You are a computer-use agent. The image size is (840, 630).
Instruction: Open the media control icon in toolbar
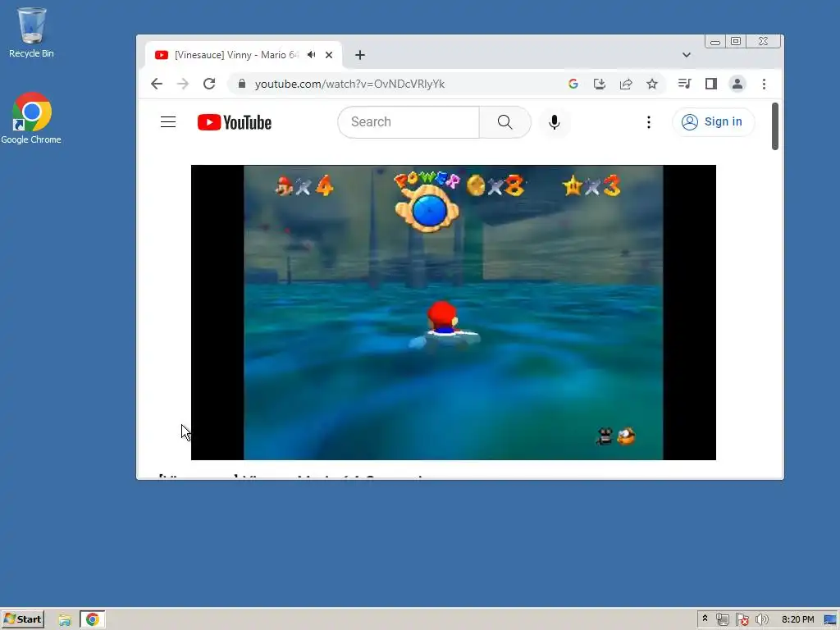685,84
